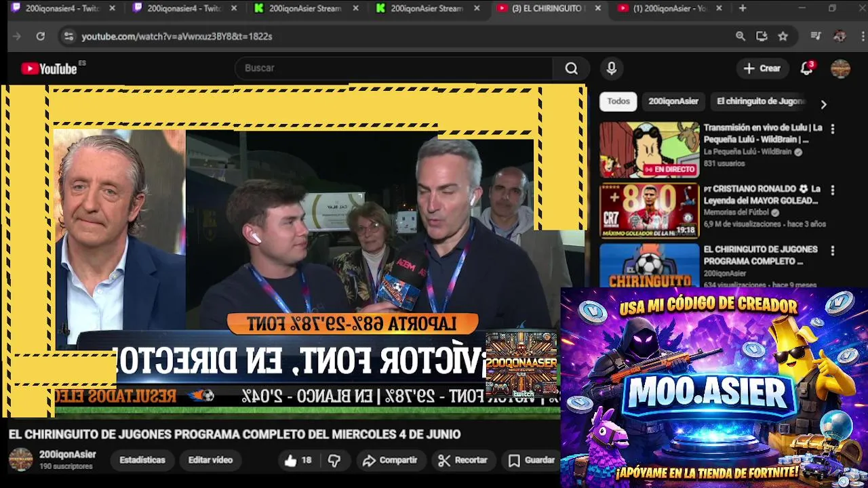
Task: Click the address bar URL text
Action: (x=176, y=37)
